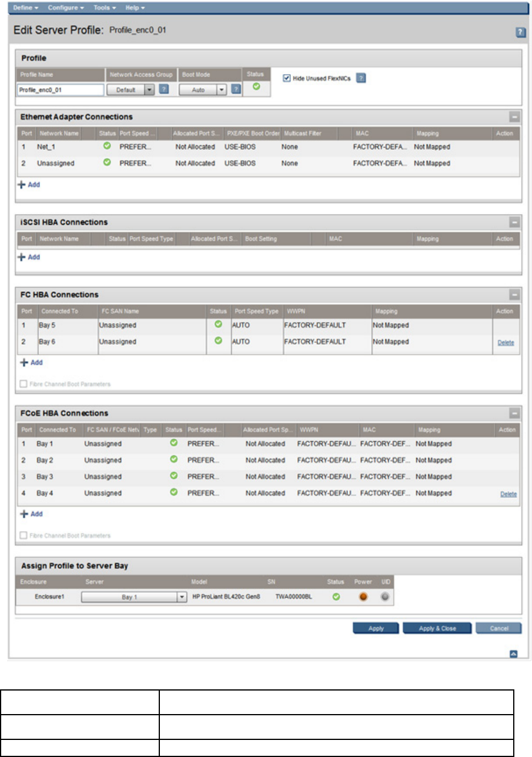The height and width of the screenshot is (757, 532).
Task: Click FC HBA WWPN column header
Action: tap(296, 311)
